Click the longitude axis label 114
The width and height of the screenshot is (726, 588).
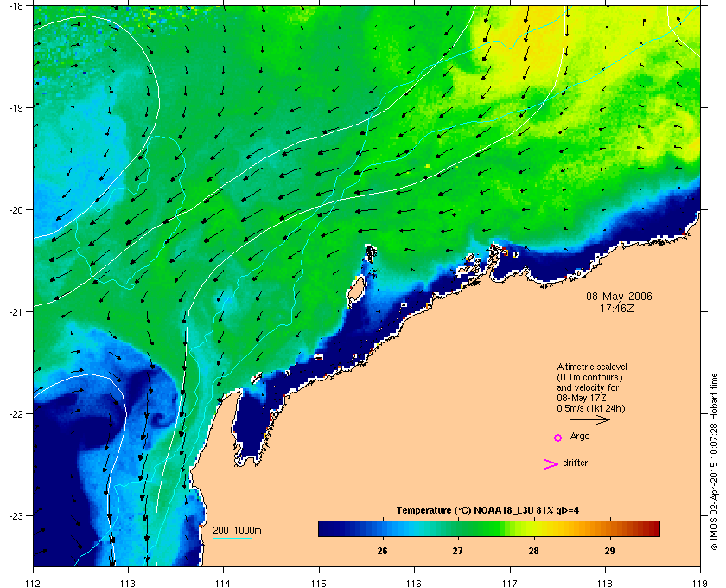pyautogui.click(x=223, y=583)
